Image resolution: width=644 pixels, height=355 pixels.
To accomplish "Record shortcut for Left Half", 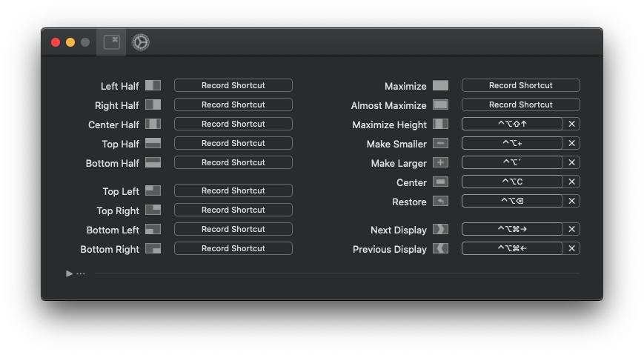I will pyautogui.click(x=233, y=85).
